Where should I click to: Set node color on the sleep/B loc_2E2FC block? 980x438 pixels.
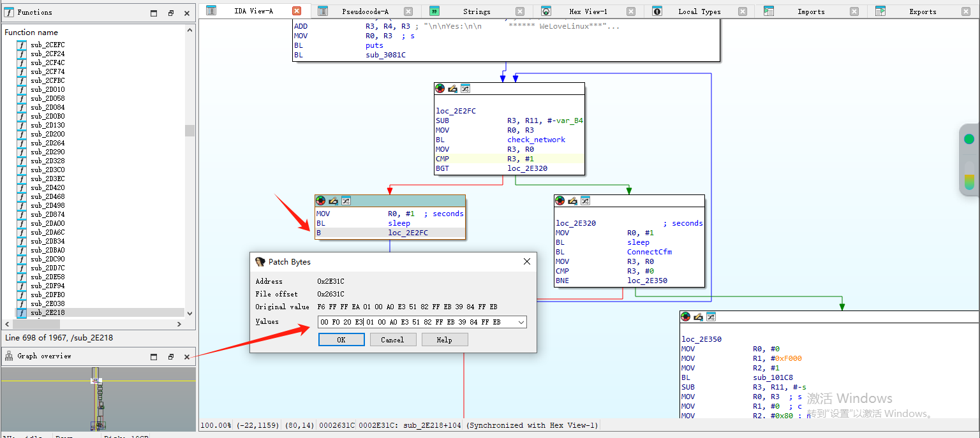tap(320, 201)
